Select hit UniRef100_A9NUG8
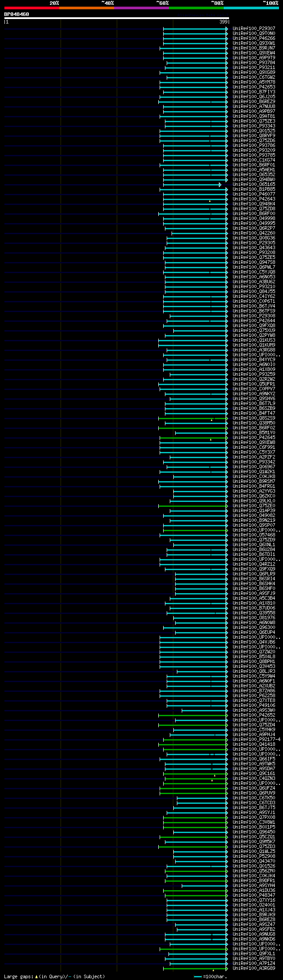 click(254, 934)
